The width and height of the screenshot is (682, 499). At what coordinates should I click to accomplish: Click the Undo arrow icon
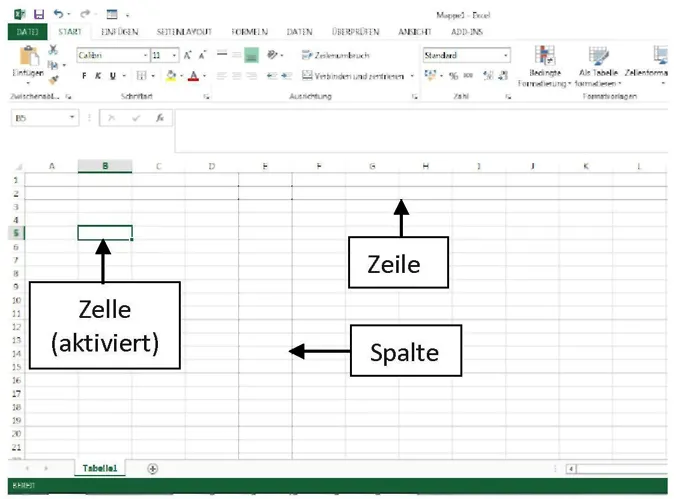coord(58,15)
